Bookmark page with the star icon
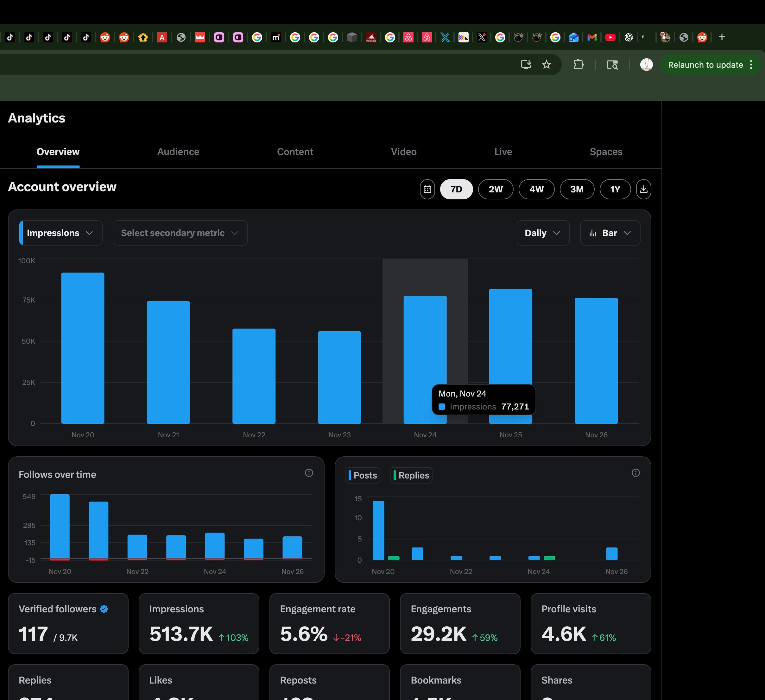 pyautogui.click(x=547, y=65)
